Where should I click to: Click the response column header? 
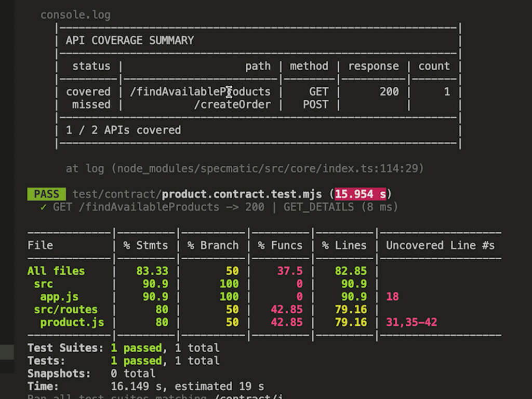(373, 66)
